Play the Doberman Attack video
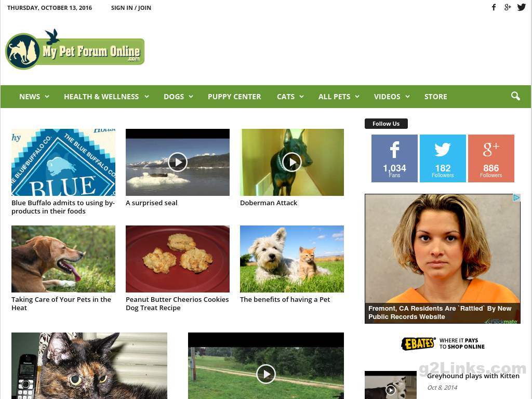 pyautogui.click(x=292, y=162)
